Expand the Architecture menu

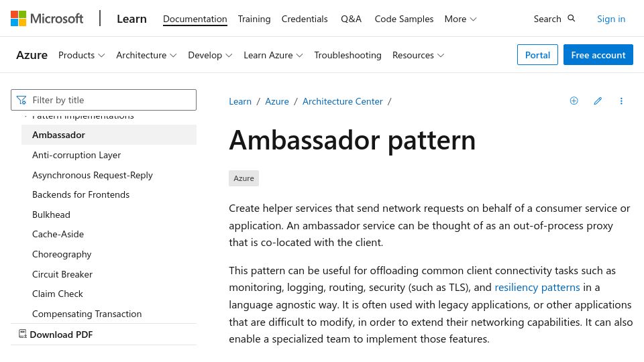point(146,55)
